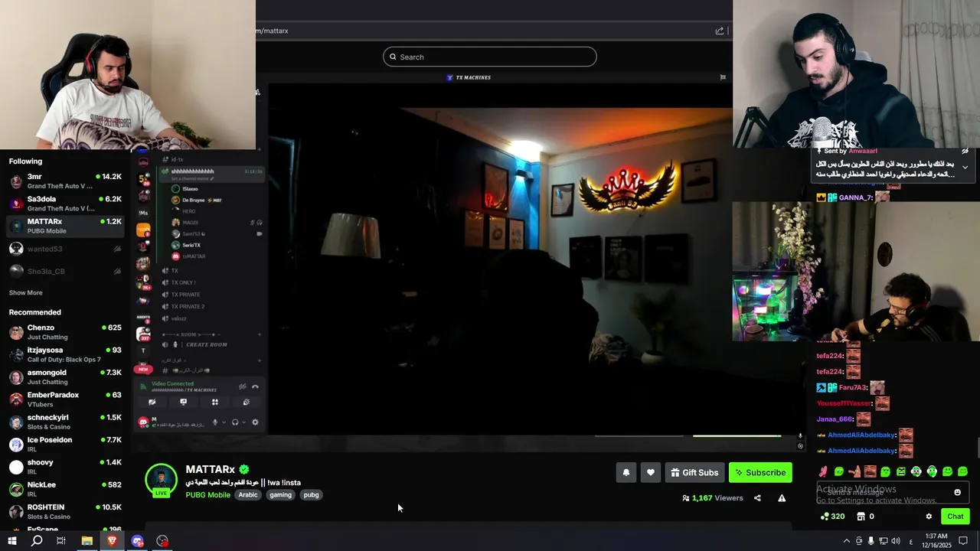The width and height of the screenshot is (980, 551).
Task: Open the PUBG Mobile category link
Action: pos(207,495)
